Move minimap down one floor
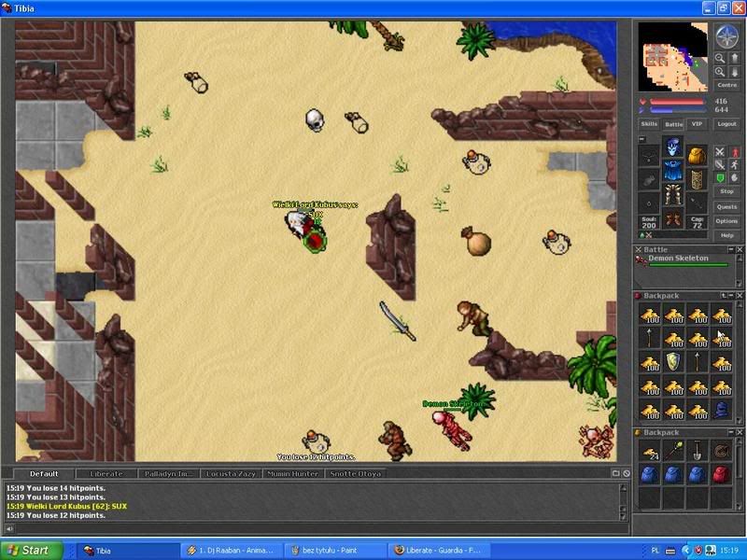The image size is (747, 560). pyautogui.click(x=735, y=73)
